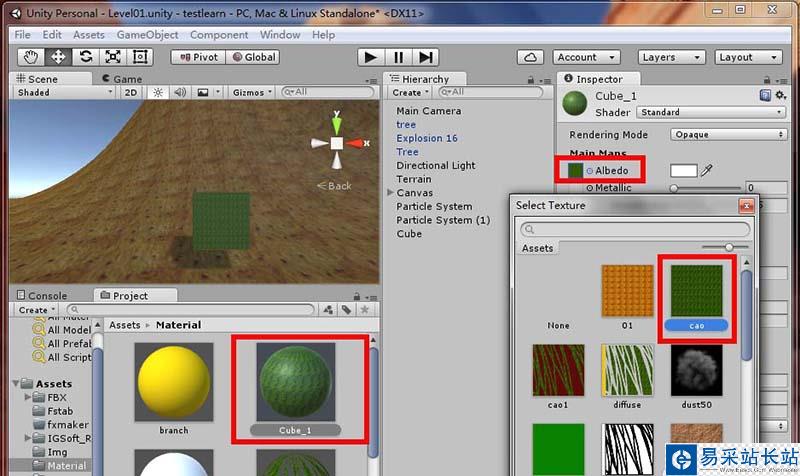
Task: Start Play mode
Action: 370,57
